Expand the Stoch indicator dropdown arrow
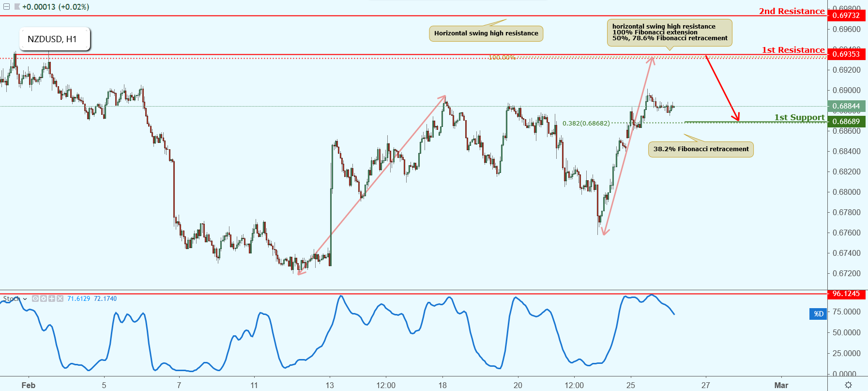Viewport: 868px width, 391px height. tap(25, 299)
